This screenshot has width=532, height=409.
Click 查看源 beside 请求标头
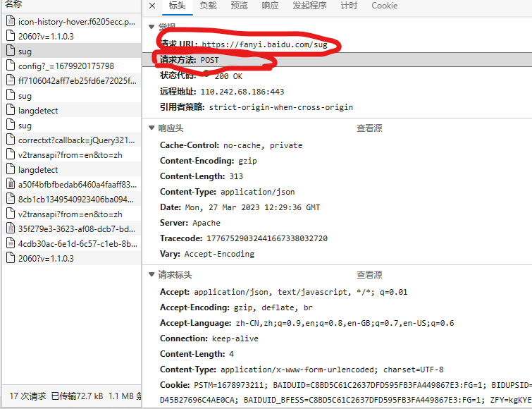click(x=369, y=275)
